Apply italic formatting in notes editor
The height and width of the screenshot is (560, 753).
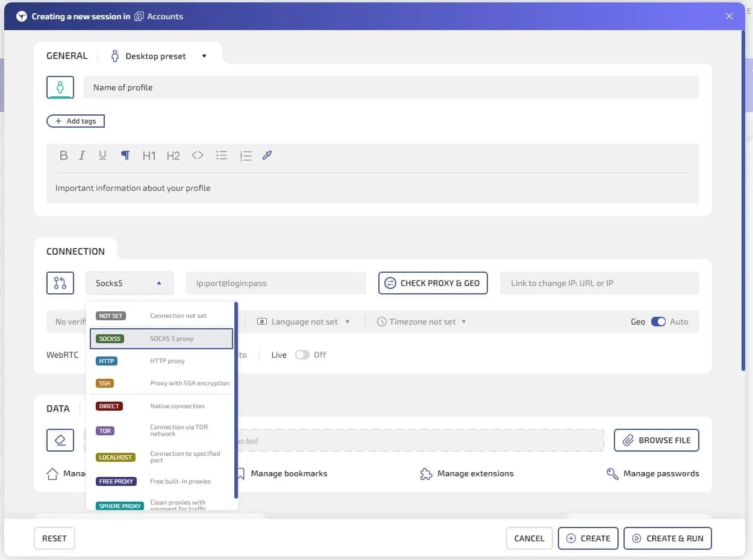tap(82, 155)
